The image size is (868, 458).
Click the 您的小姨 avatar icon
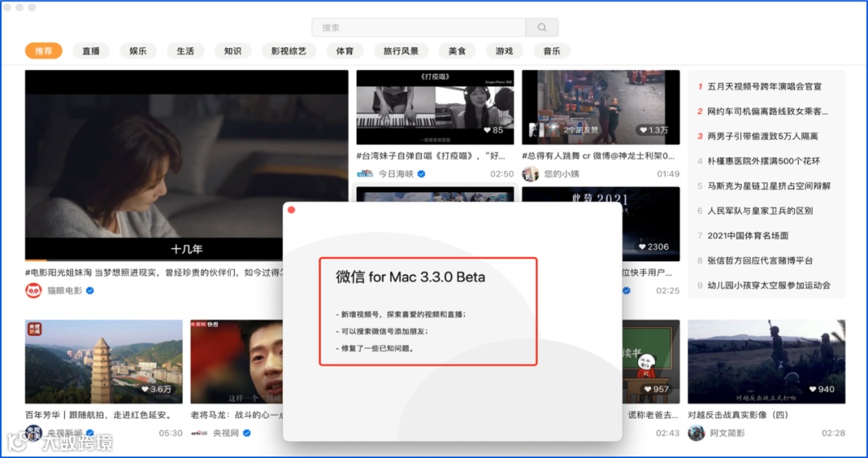pos(530,174)
